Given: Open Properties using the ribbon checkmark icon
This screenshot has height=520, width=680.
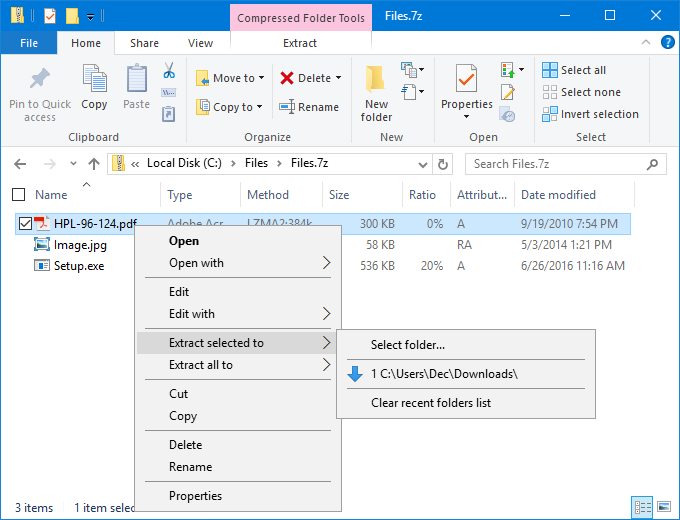Looking at the screenshot, I should coord(466,78).
